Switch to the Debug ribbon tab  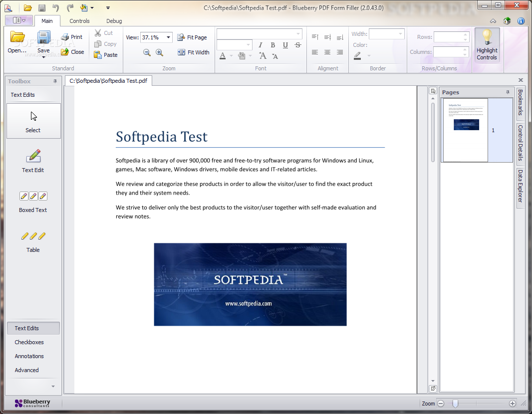click(x=114, y=21)
